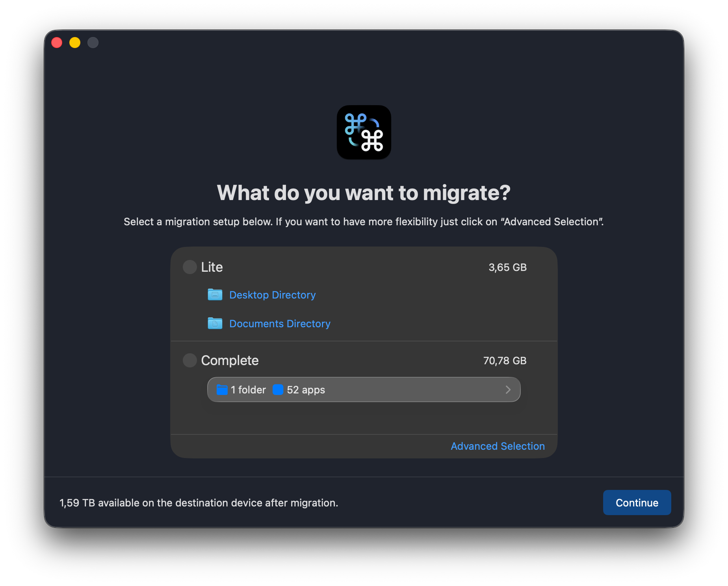
Task: Click the blue folder icon beside '1 folder'
Action: (222, 390)
